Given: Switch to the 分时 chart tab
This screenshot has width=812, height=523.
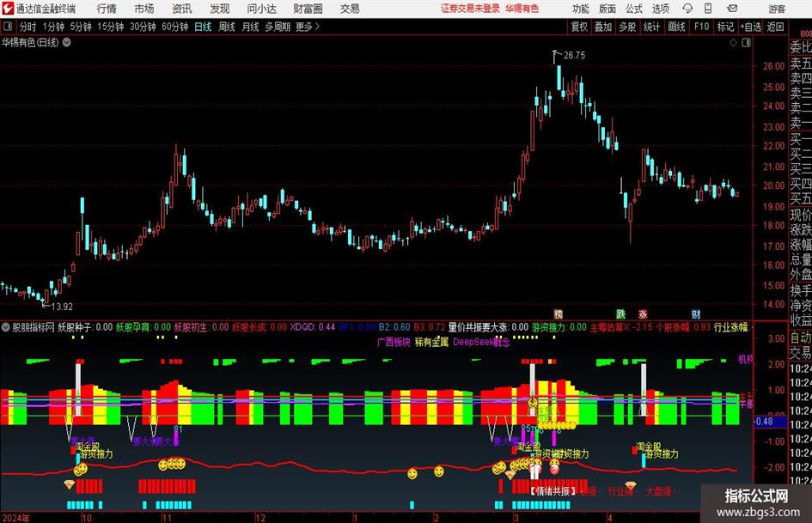Looking at the screenshot, I should [28, 27].
